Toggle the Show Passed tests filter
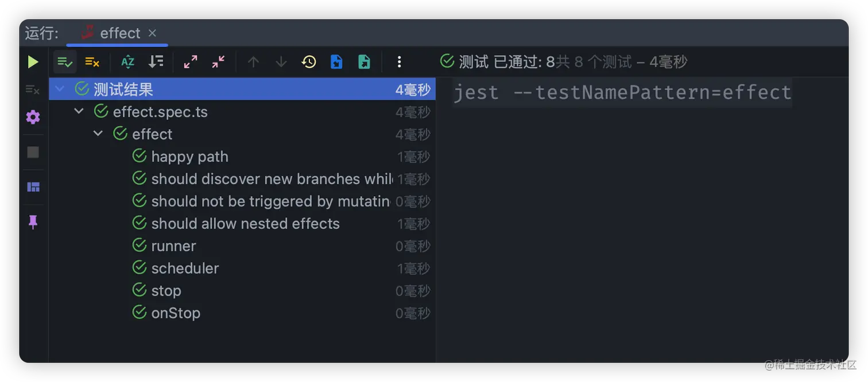This screenshot has width=868, height=382. (x=65, y=61)
